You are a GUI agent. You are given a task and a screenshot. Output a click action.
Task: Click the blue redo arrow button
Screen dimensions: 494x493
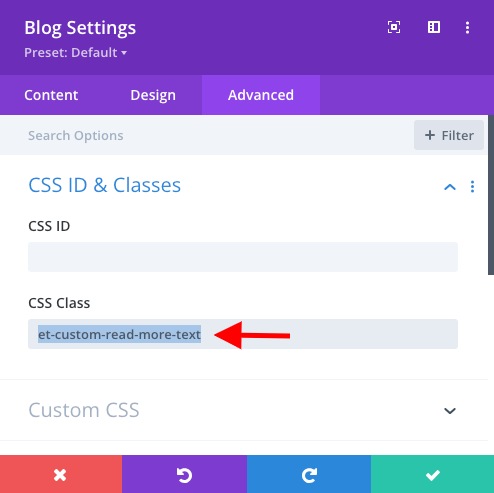[x=309, y=474]
